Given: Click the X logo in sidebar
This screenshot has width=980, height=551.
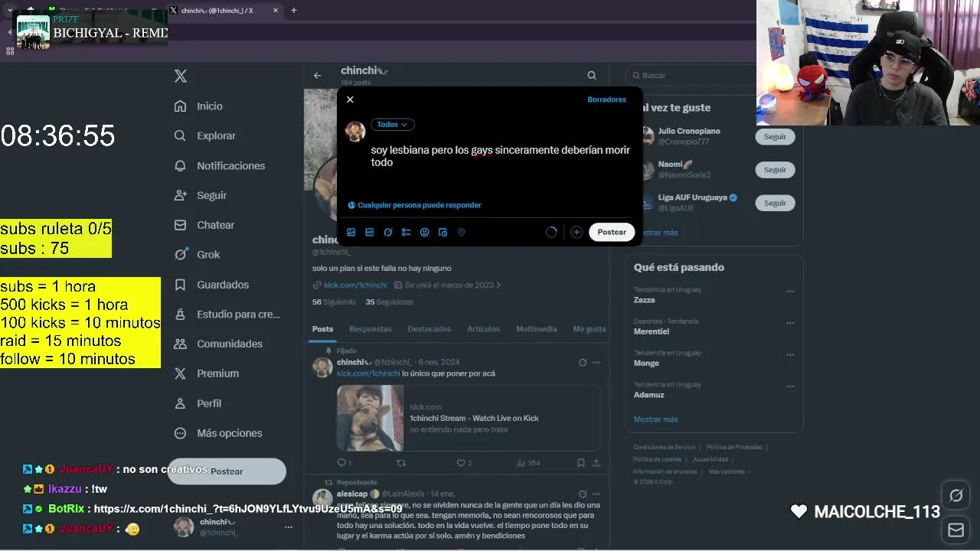Looking at the screenshot, I should 181,76.
